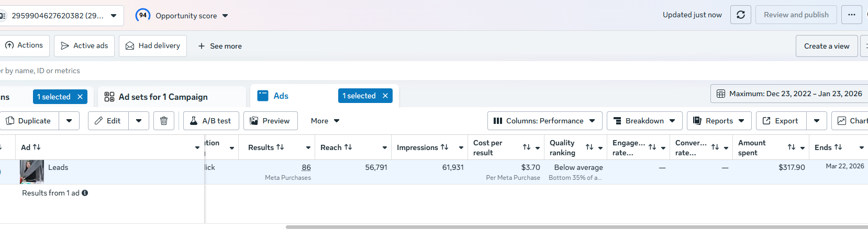Delete the selected ad with trash icon

click(x=164, y=121)
